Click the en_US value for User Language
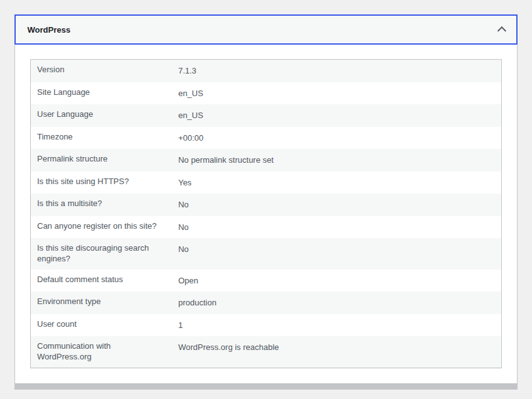The height and width of the screenshot is (399, 532). [191, 116]
